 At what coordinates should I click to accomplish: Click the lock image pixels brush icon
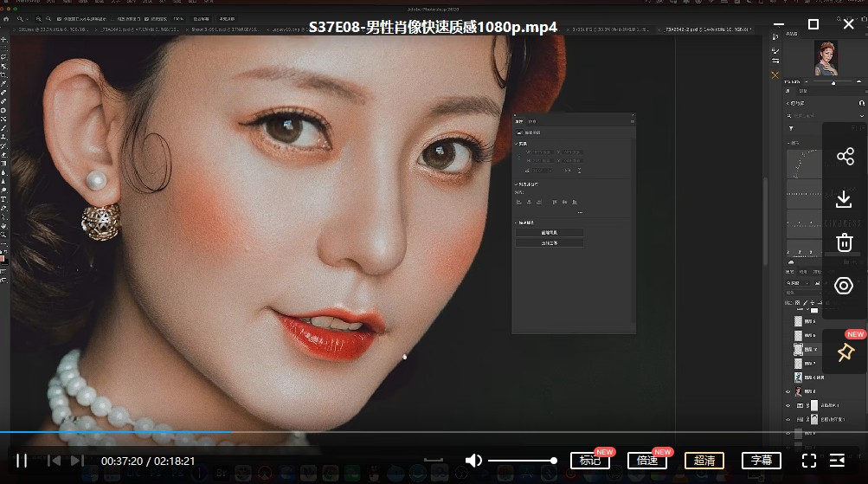pos(805,303)
